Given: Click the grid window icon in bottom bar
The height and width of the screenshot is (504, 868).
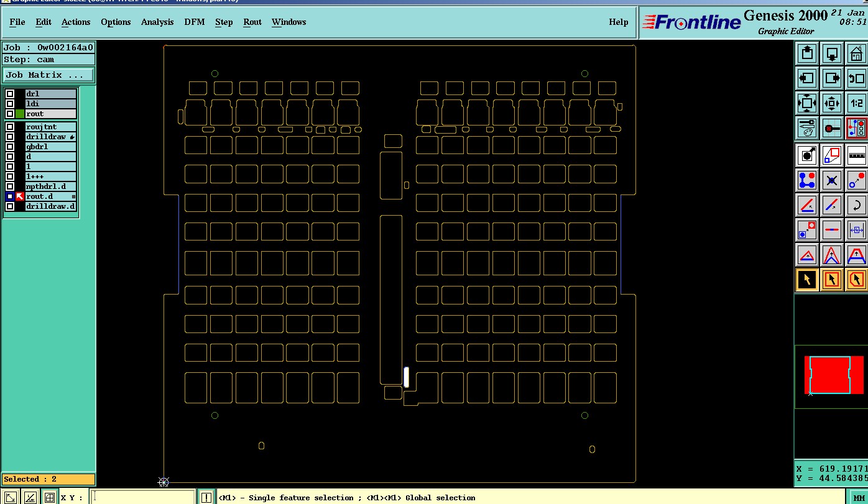Looking at the screenshot, I should click(49, 497).
